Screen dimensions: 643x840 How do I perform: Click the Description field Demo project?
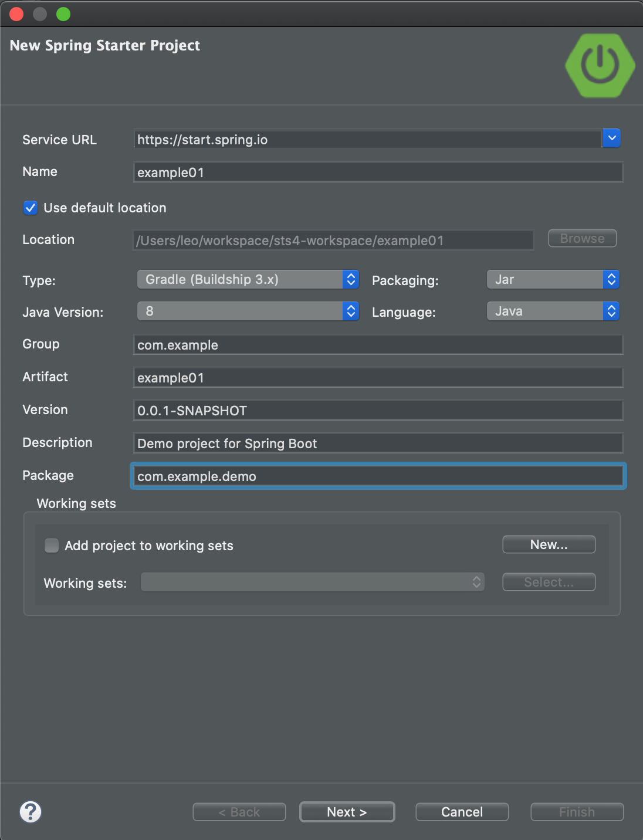(378, 443)
